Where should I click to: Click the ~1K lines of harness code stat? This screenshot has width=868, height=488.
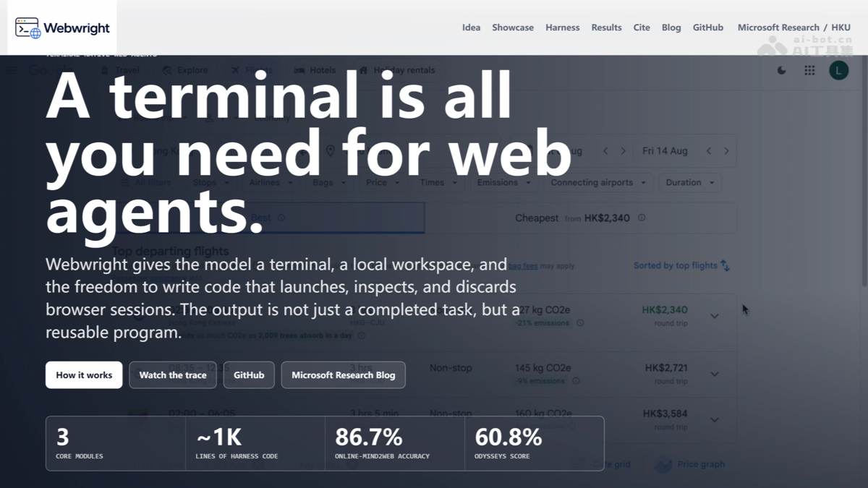coord(255,443)
